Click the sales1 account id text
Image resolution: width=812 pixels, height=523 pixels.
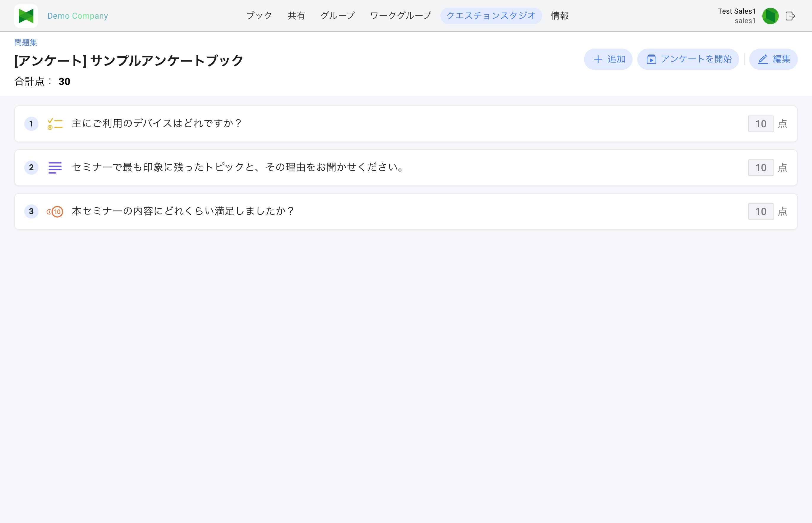pyautogui.click(x=745, y=21)
